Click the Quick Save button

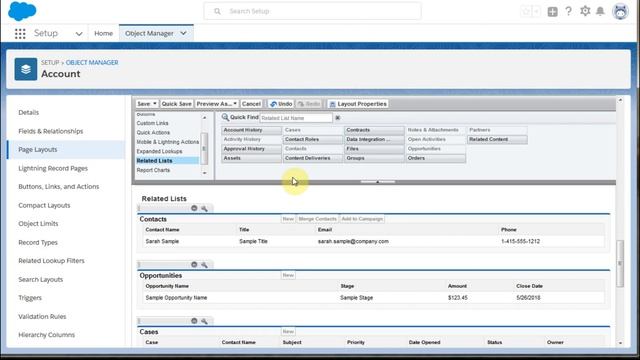[176, 104]
